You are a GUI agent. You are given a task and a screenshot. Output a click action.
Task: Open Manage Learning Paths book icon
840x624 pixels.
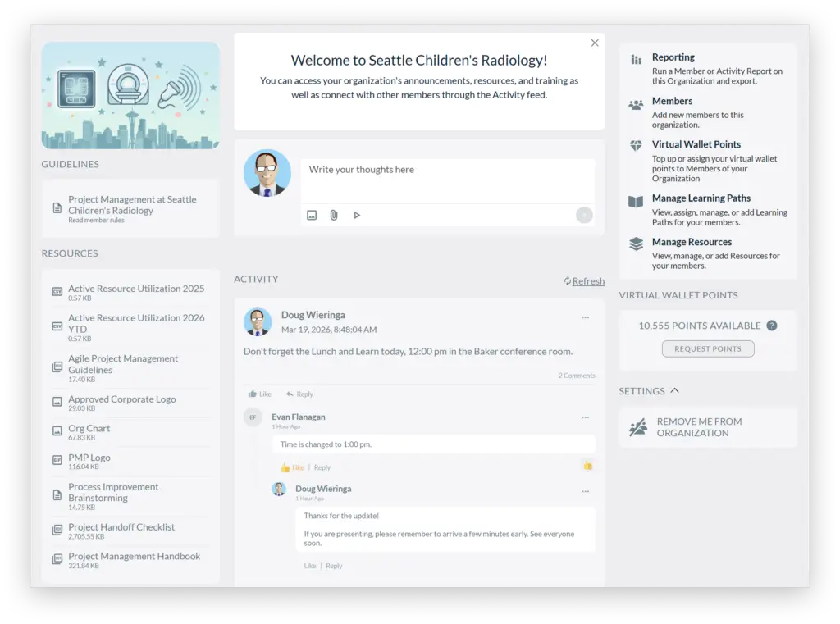click(x=636, y=201)
